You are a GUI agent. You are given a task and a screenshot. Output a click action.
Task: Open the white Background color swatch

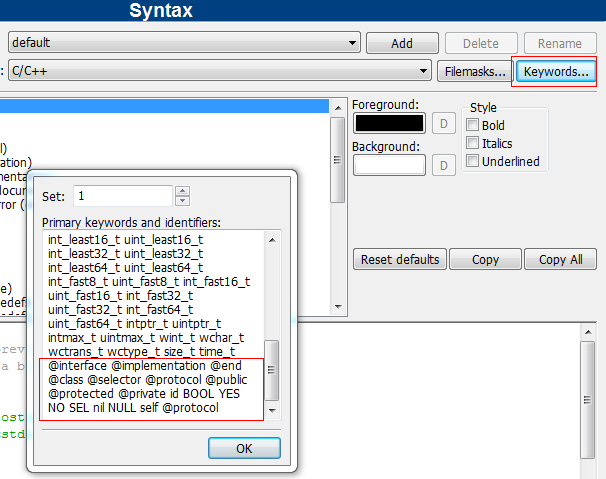389,165
